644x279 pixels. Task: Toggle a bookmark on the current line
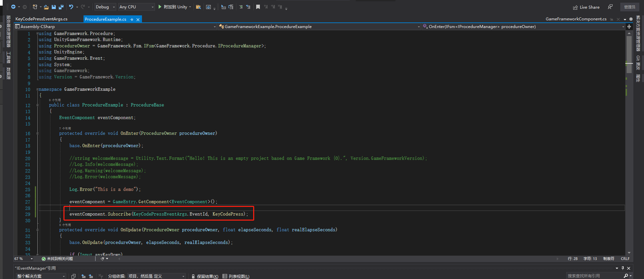pyautogui.click(x=258, y=7)
